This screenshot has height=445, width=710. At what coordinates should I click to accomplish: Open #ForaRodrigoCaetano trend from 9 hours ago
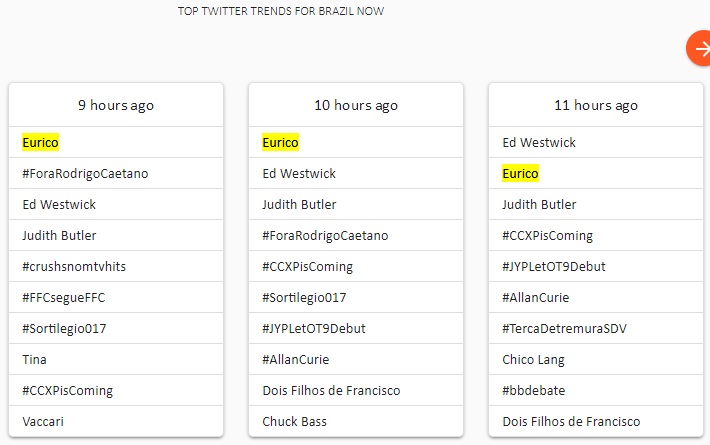85,174
